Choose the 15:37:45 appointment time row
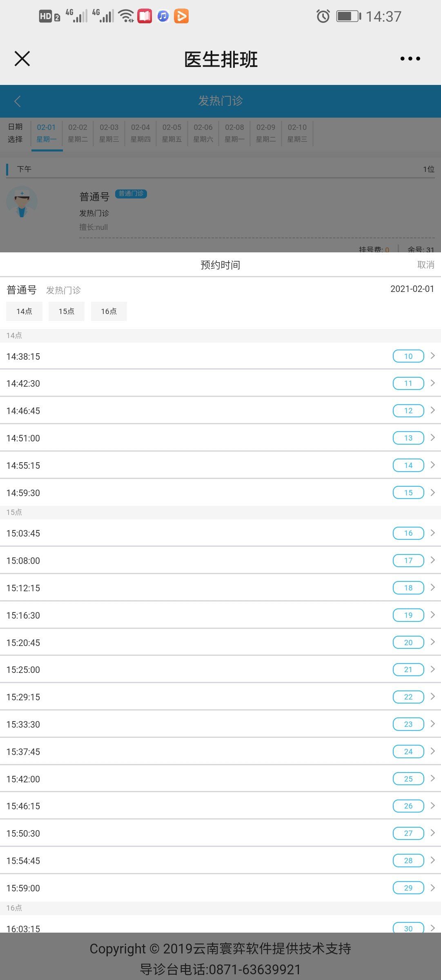This screenshot has width=441, height=980. point(220,751)
